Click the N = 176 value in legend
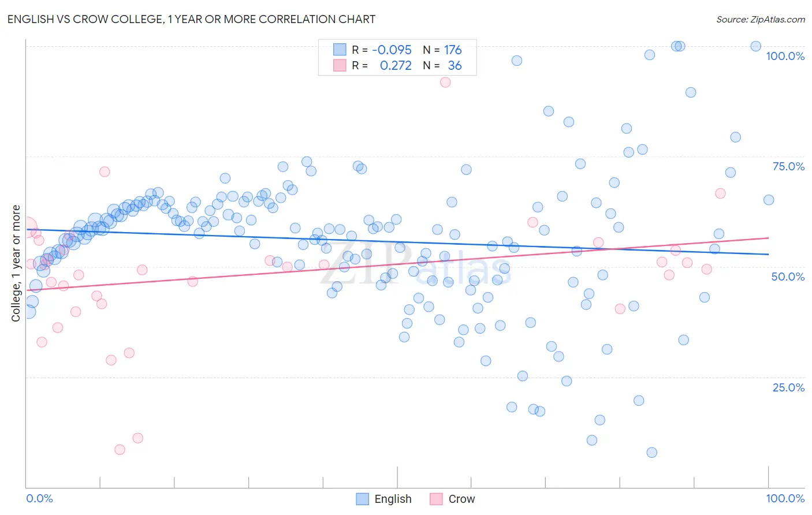Screen dimensions: 812x515 pos(442,50)
